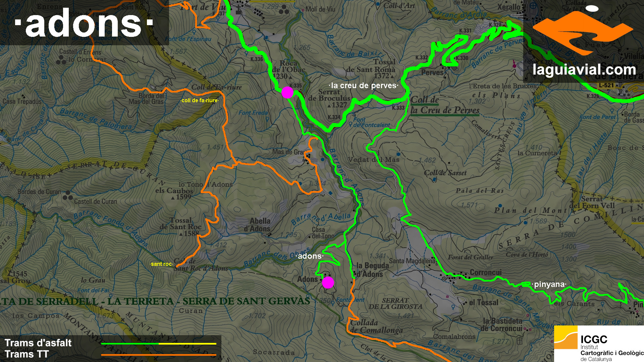The width and height of the screenshot is (644, 362).
Task: Click the three-dot Castell de Curan symbol
Action: 68,195
